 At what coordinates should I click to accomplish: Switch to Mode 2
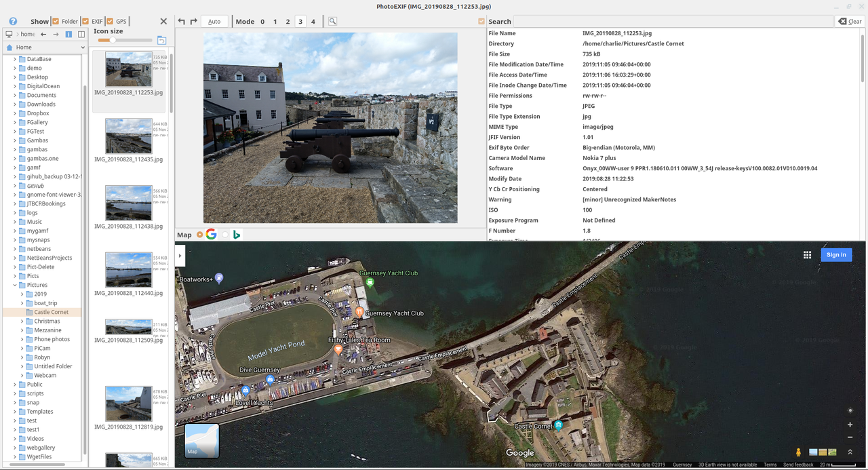[x=288, y=22]
